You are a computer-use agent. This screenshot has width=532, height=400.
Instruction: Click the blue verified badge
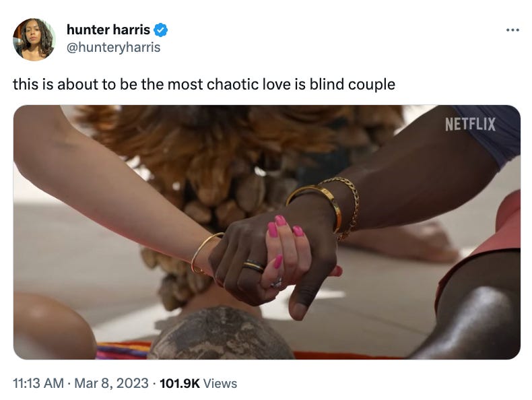pyautogui.click(x=160, y=30)
